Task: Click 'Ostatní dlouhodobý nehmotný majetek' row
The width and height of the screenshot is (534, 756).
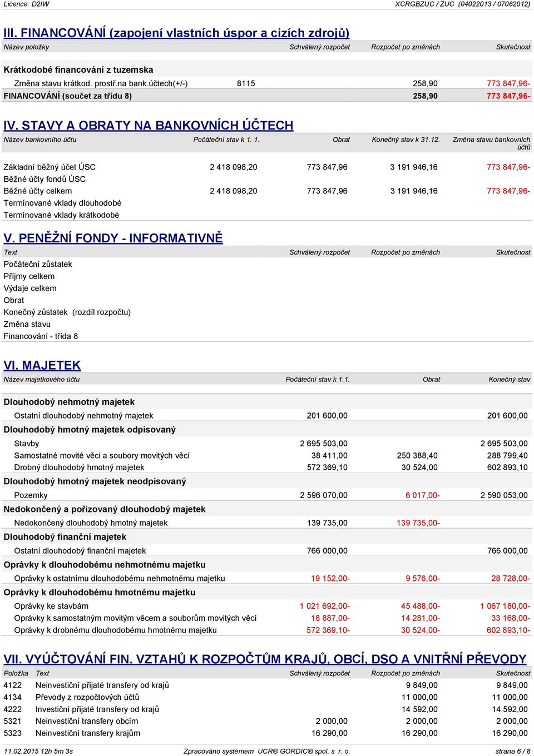Action: [x=267, y=416]
